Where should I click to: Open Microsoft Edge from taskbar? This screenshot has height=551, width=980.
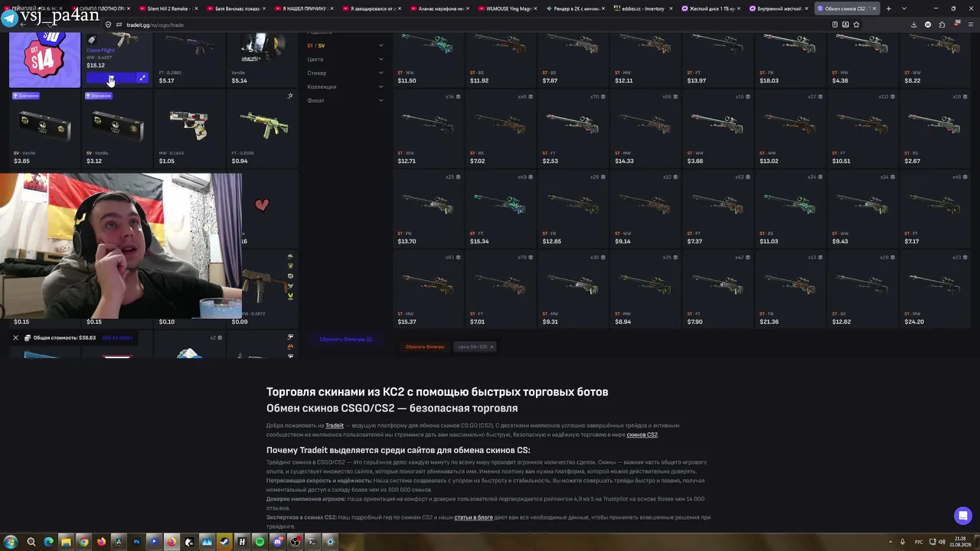[x=48, y=542]
